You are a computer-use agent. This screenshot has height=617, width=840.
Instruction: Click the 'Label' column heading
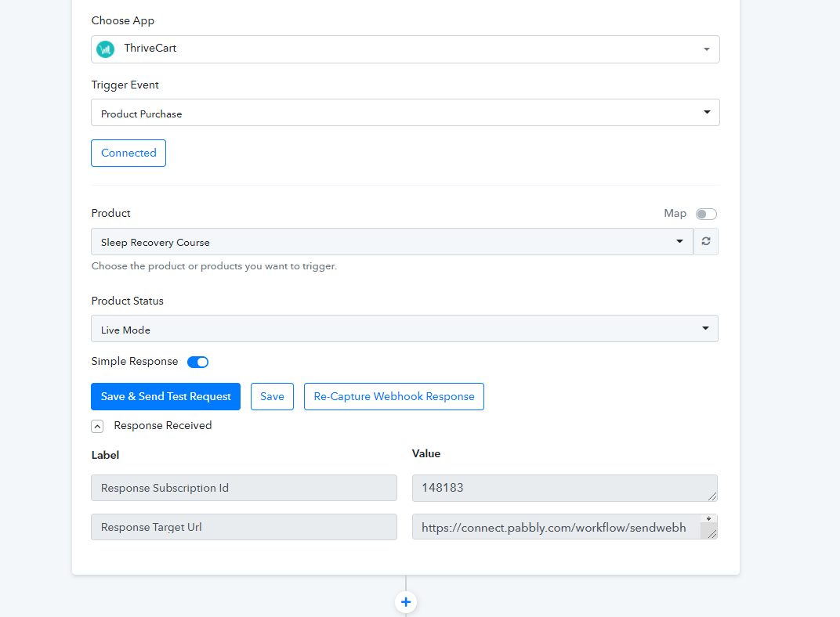(106, 456)
